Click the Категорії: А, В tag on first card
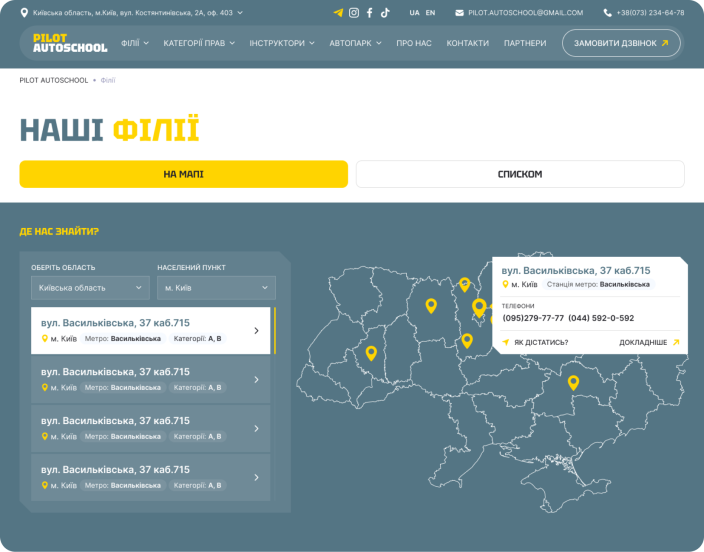The height and width of the screenshot is (552, 704). (x=197, y=339)
